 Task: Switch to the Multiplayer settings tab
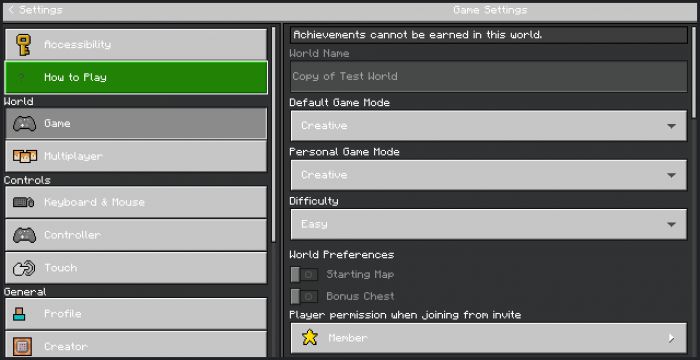tap(136, 156)
